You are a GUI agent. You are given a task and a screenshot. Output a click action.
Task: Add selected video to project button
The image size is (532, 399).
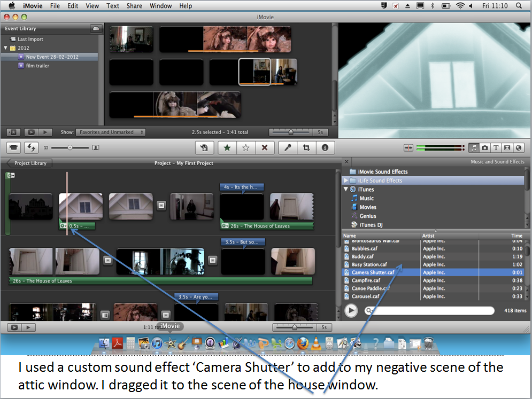204,147
